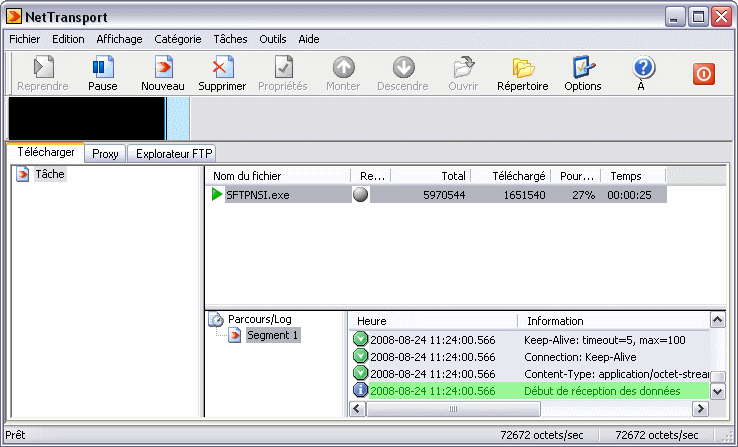The image size is (738, 447).
Task: Click the log scroll up arrow
Action: click(717, 320)
